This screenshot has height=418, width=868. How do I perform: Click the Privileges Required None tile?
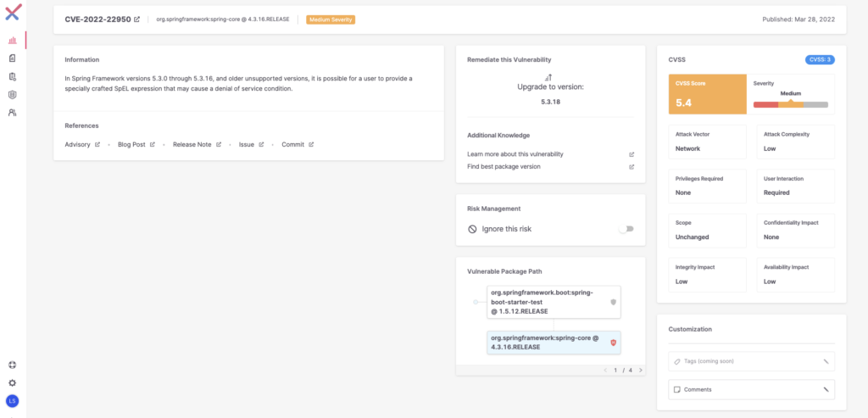[708, 186]
